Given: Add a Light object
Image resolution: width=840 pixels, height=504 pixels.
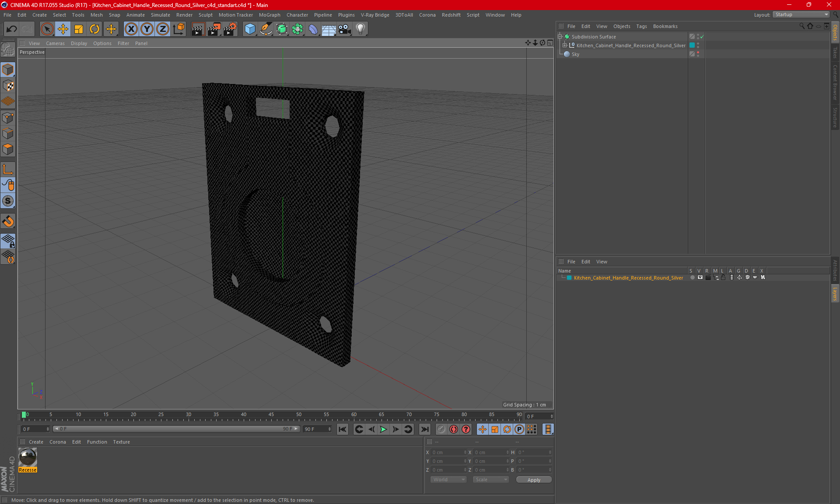Looking at the screenshot, I should (x=360, y=29).
